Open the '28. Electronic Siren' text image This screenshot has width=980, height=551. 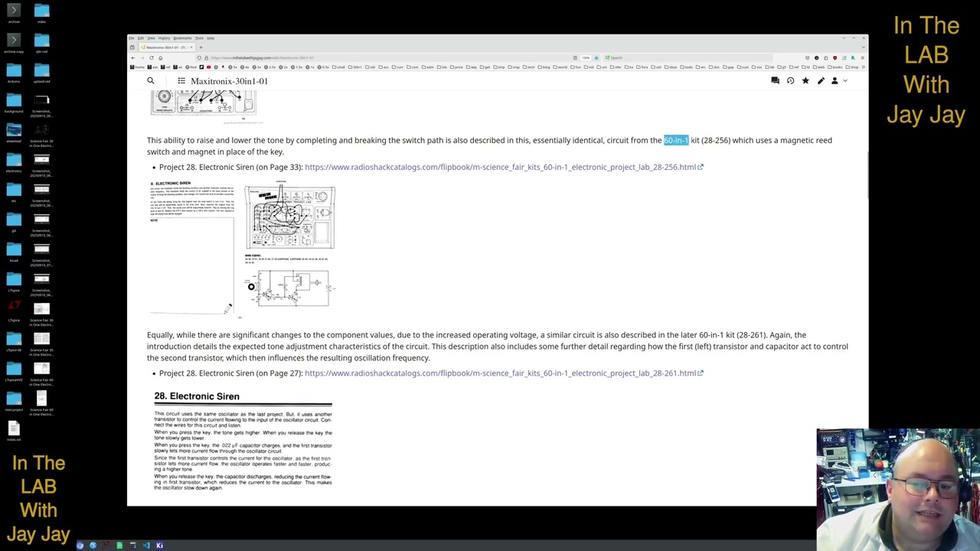pyautogui.click(x=243, y=441)
